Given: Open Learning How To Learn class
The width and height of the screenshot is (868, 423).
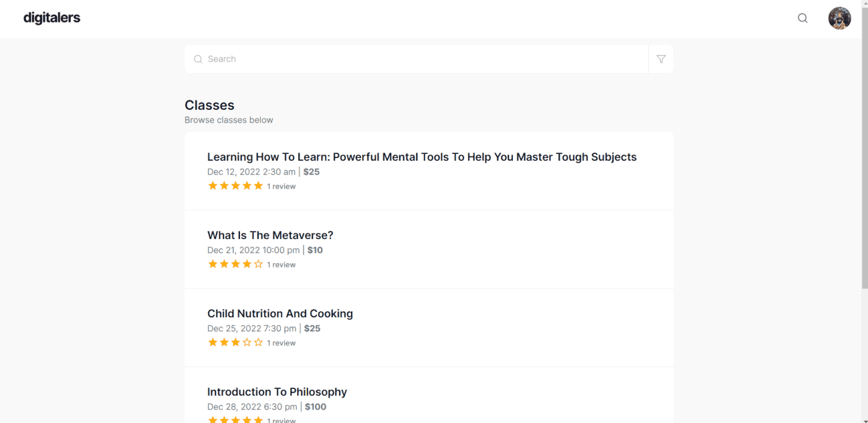Looking at the screenshot, I should (x=422, y=157).
